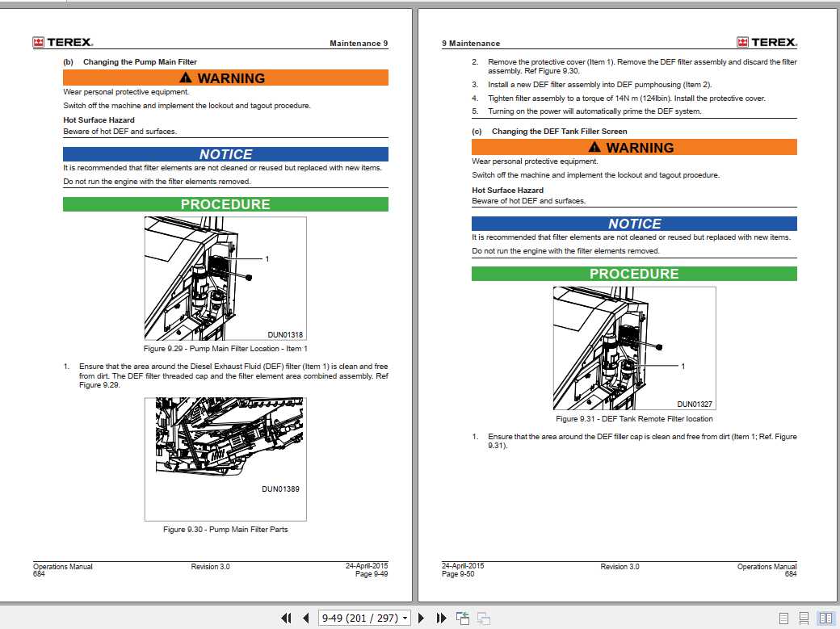Click the warning triangle in the WARNING banner
Screen dimensions: 840x629
pyautogui.click(x=186, y=78)
